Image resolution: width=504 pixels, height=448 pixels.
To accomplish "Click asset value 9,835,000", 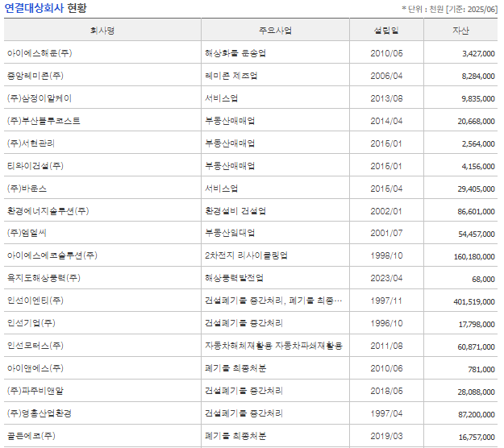I will coord(478,98).
